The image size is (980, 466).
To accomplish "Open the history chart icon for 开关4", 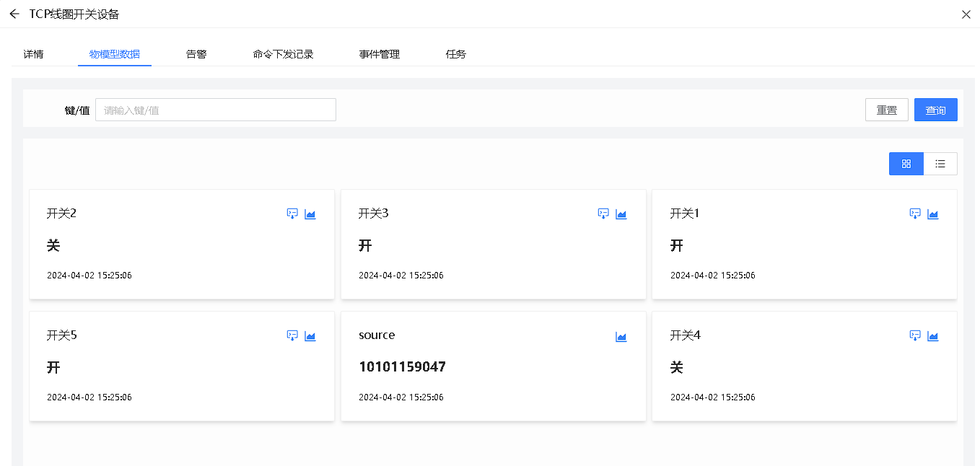I will [x=933, y=335].
